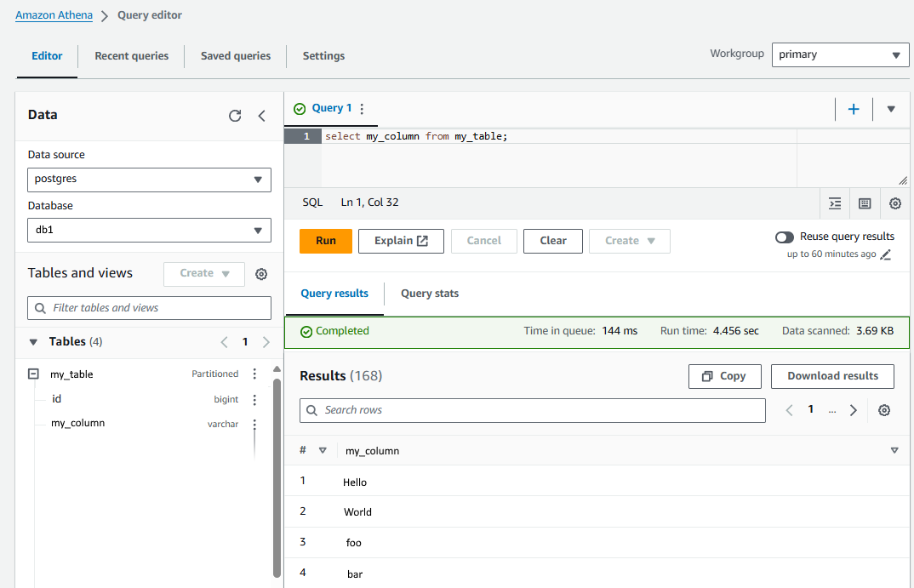The image size is (914, 588).
Task: Add a new query tab
Action: (854, 109)
